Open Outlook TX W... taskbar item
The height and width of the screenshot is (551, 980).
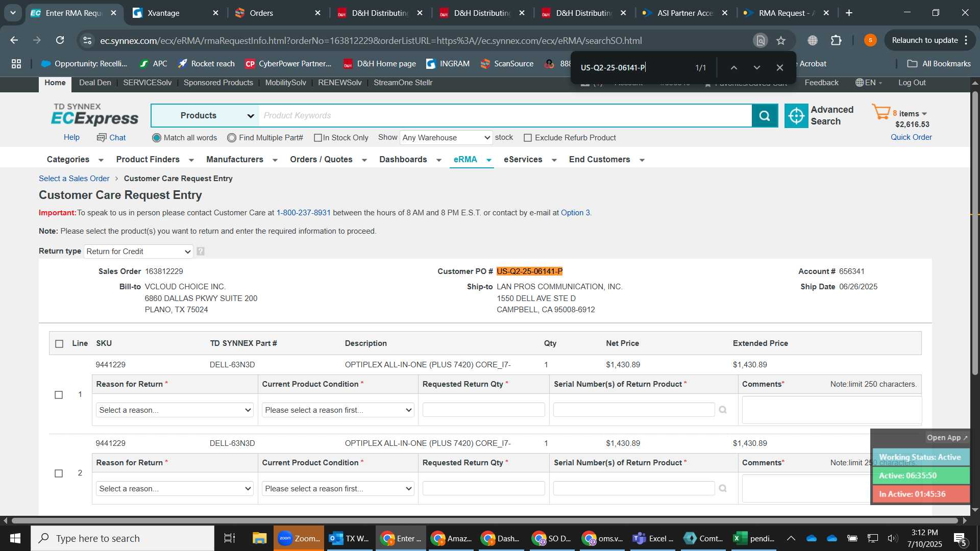pos(349,538)
